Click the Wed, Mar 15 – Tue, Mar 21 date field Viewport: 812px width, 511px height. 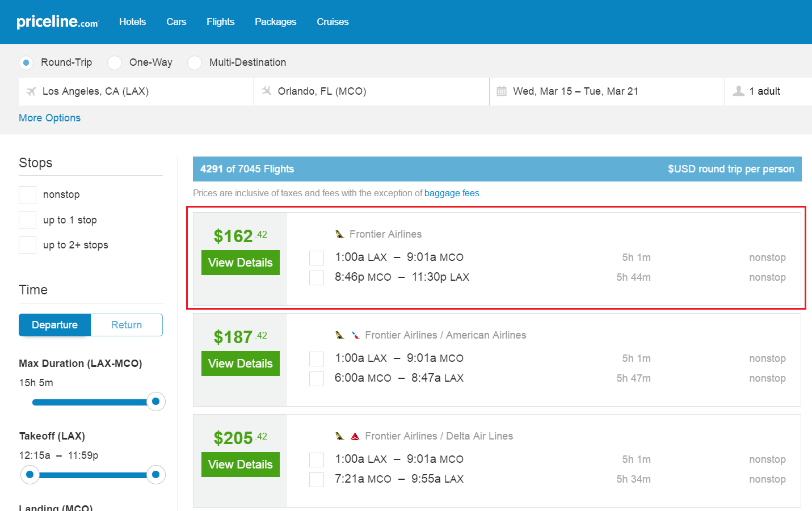(607, 91)
